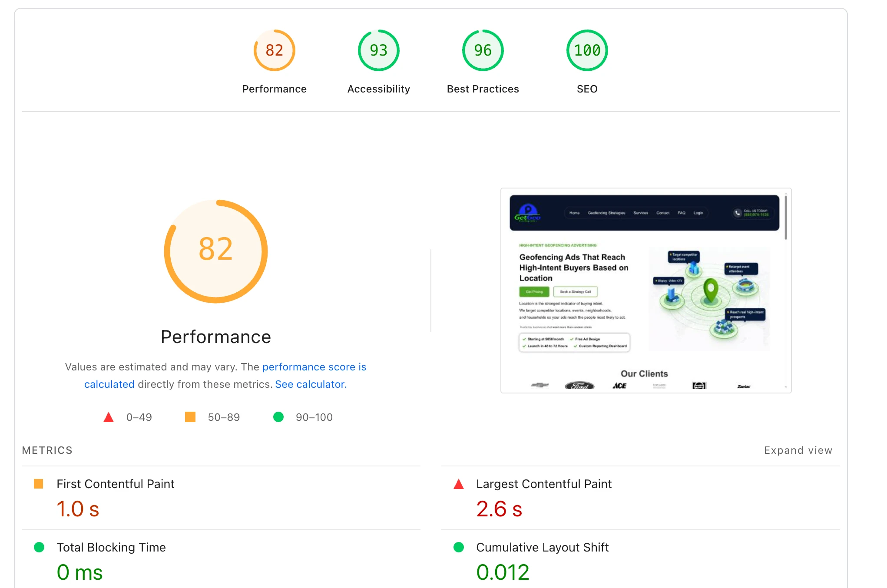Click the See calculator link

(x=310, y=384)
